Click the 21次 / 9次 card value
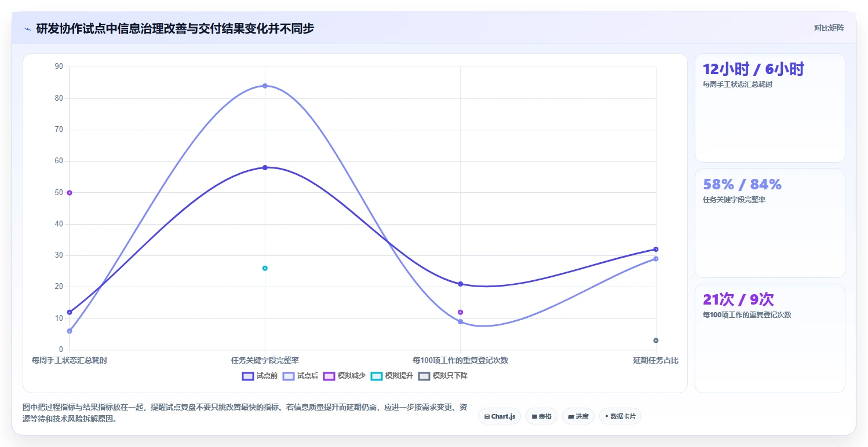 tap(738, 299)
